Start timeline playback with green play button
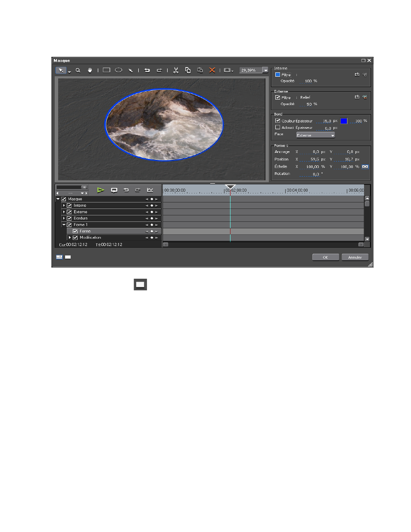This screenshot has height=532, width=411. [100, 190]
